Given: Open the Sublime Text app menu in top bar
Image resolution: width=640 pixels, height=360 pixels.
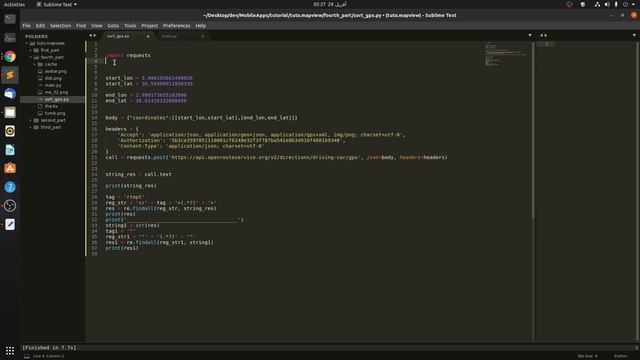Looking at the screenshot, I should (56, 4).
